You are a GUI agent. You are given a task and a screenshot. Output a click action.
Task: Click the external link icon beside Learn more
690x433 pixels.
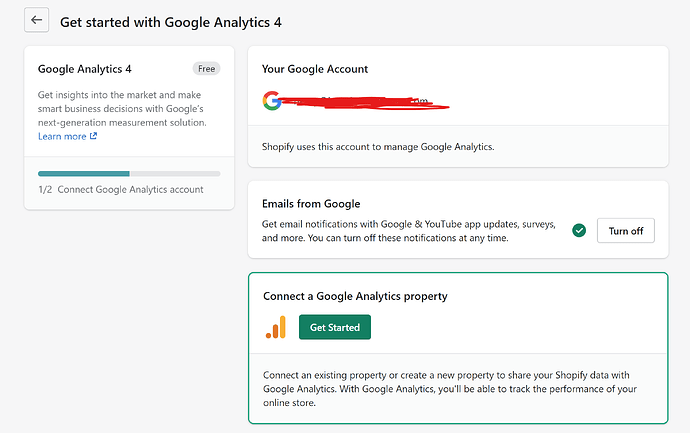click(94, 137)
